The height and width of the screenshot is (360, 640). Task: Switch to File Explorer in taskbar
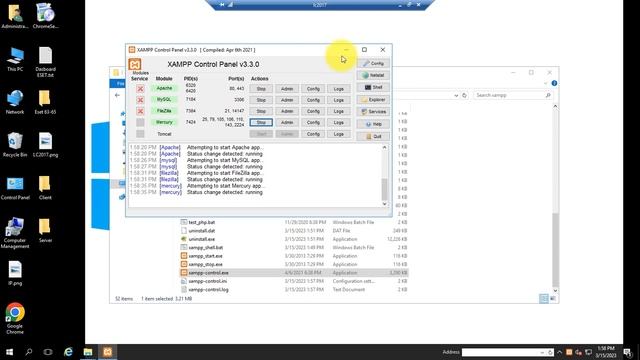click(x=88, y=352)
